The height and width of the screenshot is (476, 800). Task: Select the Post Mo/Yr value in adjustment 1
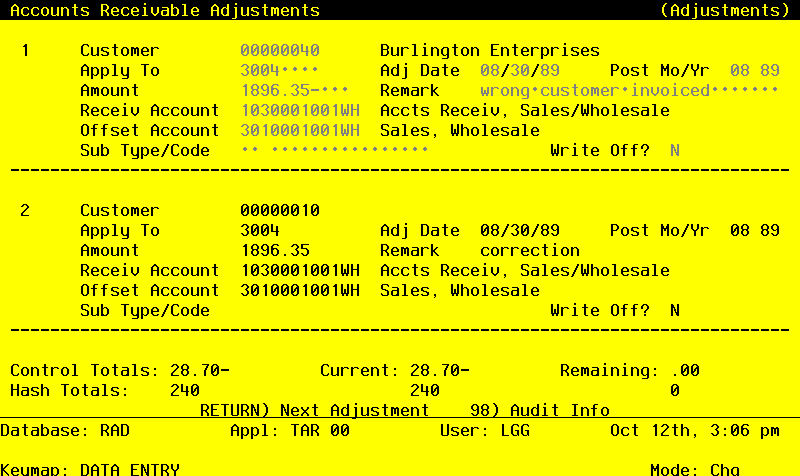point(755,70)
